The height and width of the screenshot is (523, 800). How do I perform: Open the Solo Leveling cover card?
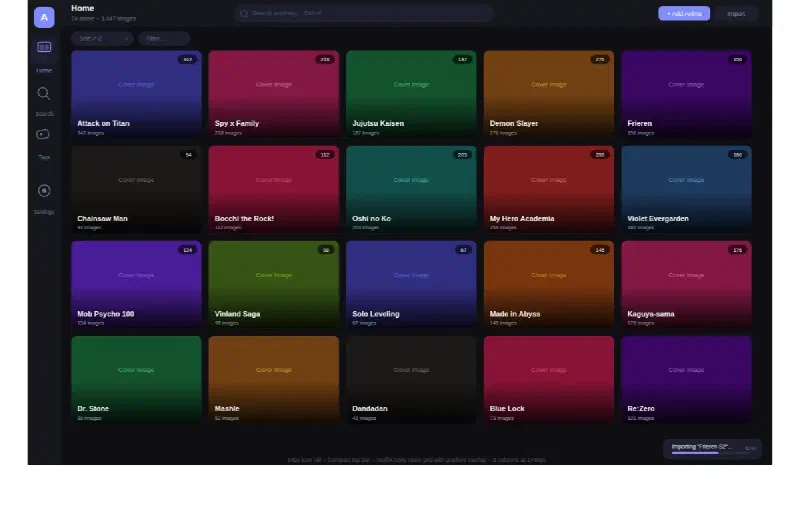411,285
